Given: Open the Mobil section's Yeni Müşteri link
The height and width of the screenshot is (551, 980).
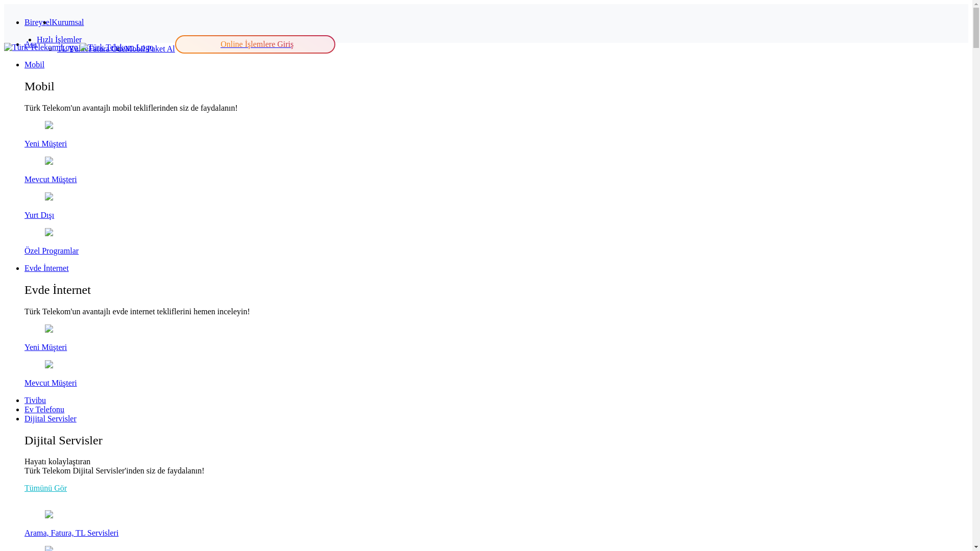Looking at the screenshot, I should pos(45,144).
